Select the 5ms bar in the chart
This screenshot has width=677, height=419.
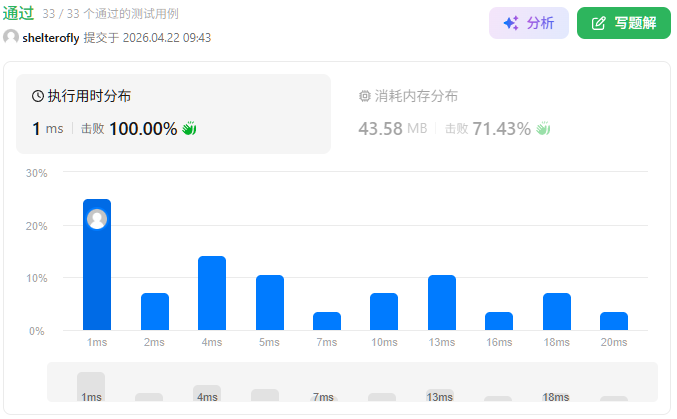pyautogui.click(x=270, y=302)
